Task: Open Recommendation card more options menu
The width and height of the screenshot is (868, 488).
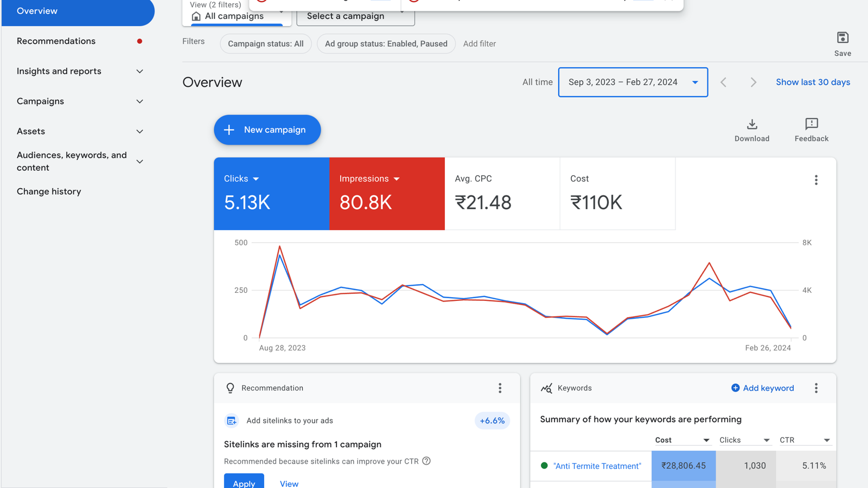Action: tap(500, 388)
